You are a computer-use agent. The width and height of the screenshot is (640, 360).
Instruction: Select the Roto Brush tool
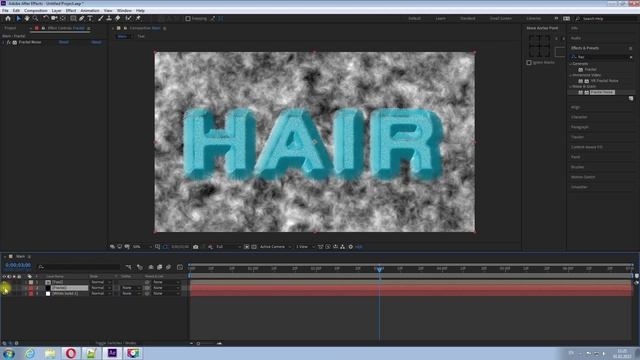pos(129,18)
